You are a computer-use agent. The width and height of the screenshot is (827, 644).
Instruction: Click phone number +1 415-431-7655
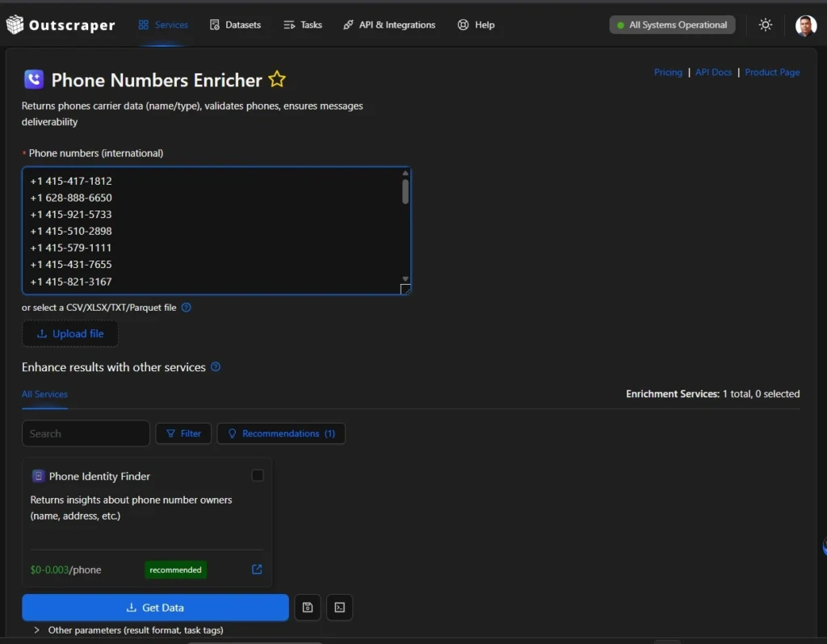pos(71,265)
